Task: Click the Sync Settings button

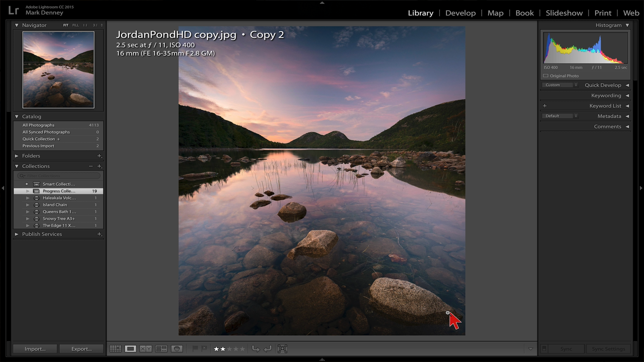Action: 608,349
